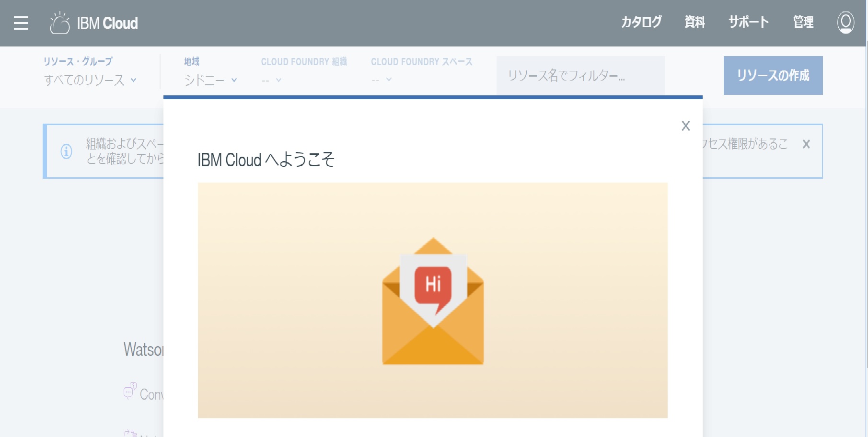This screenshot has width=868, height=437.
Task: Click the リソースの作成 button
Action: click(773, 75)
